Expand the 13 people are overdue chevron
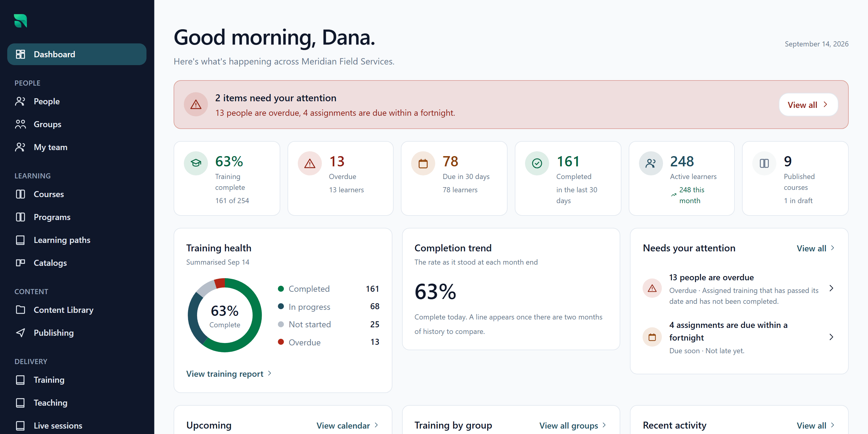Screen dimensions: 868x434 [831, 288]
